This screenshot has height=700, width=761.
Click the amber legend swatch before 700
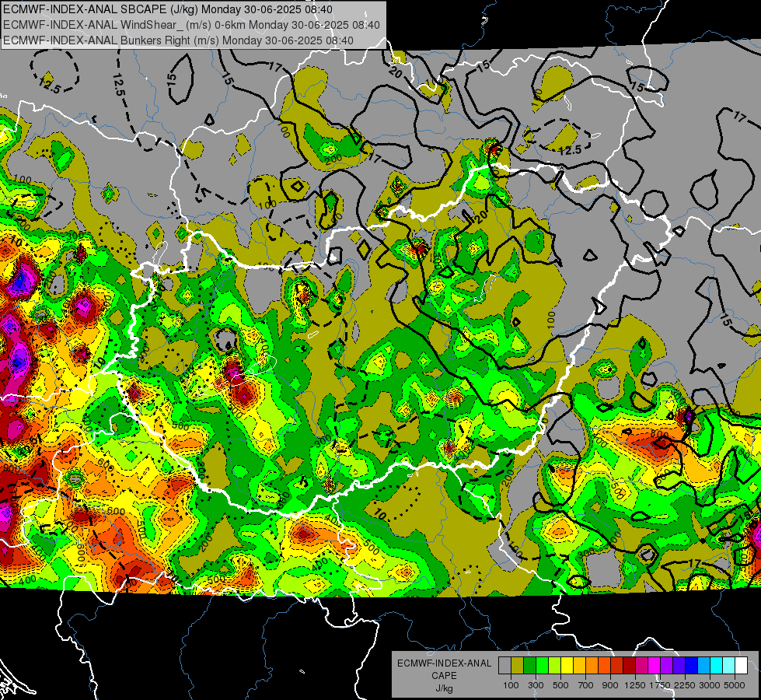pos(579,665)
